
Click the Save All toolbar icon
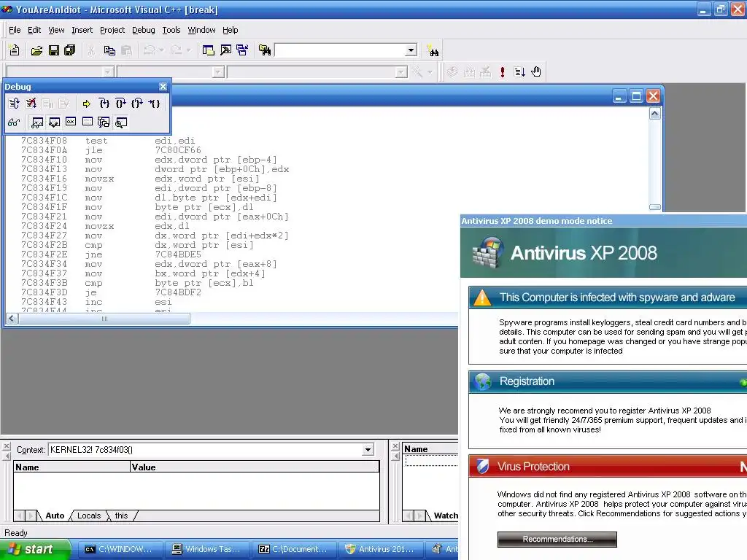(x=70, y=50)
